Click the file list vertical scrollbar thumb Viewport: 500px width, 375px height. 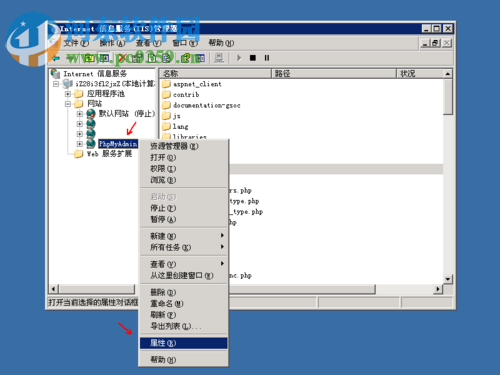pos(448,97)
